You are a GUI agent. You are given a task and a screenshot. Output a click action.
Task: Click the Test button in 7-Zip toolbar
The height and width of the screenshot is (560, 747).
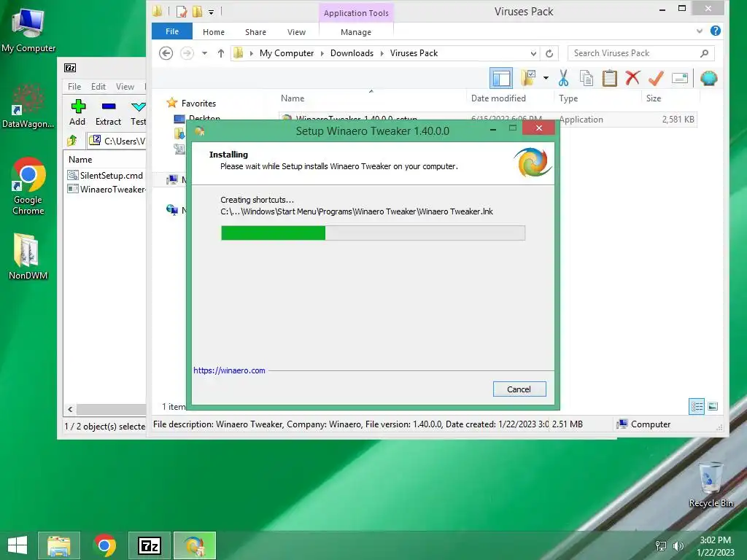pyautogui.click(x=138, y=112)
